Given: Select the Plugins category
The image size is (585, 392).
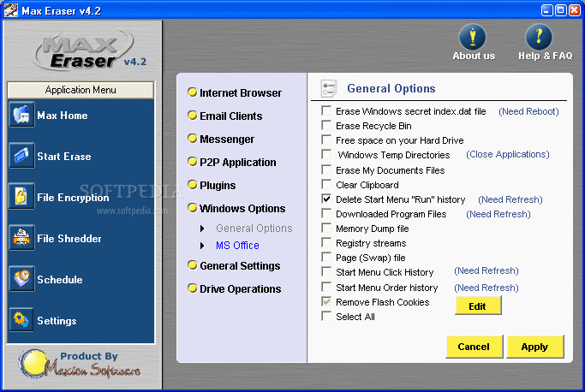Looking at the screenshot, I should [218, 186].
